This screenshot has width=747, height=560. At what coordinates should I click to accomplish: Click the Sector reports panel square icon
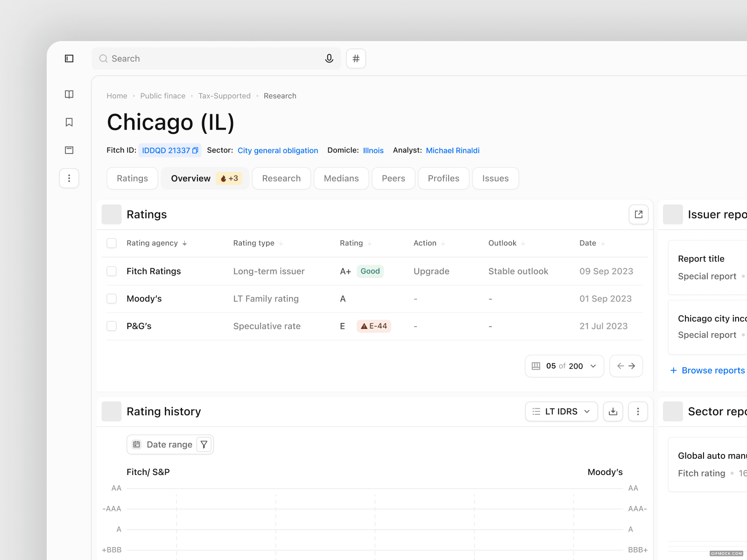coord(673,412)
